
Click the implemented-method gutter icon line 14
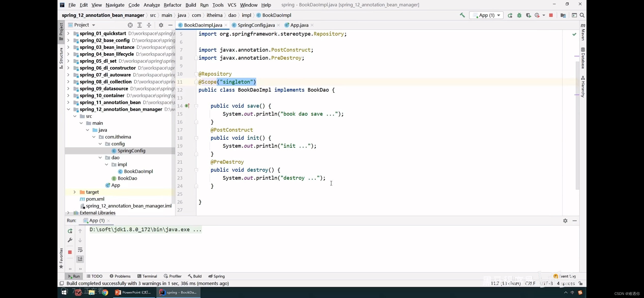tap(187, 106)
